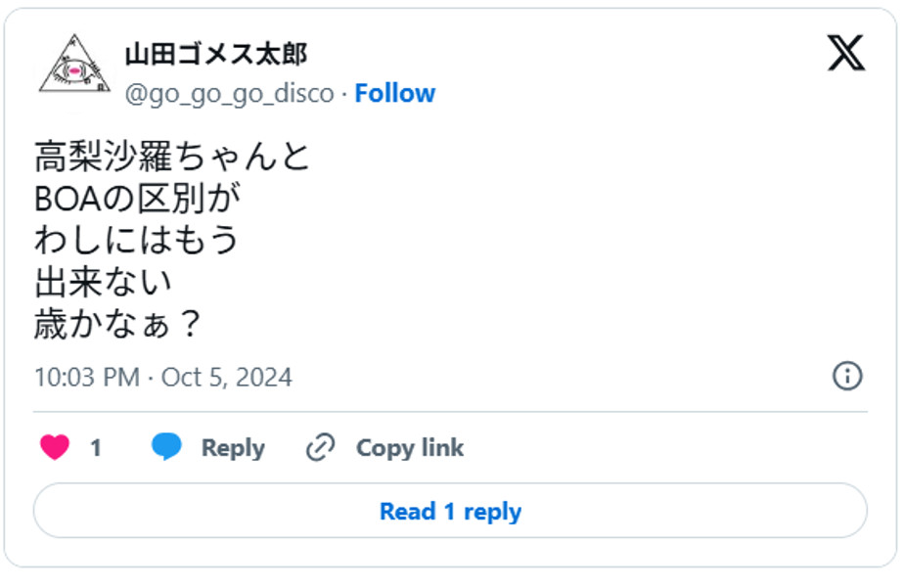The width and height of the screenshot is (904, 588).
Task: Open the circled info icon
Action: click(x=846, y=376)
